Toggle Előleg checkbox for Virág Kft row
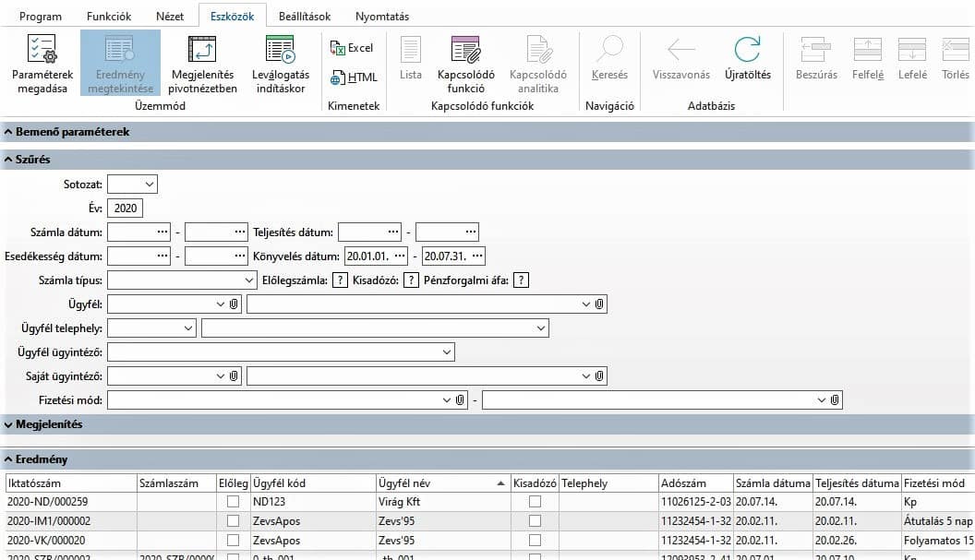The image size is (975, 560). coord(233,501)
